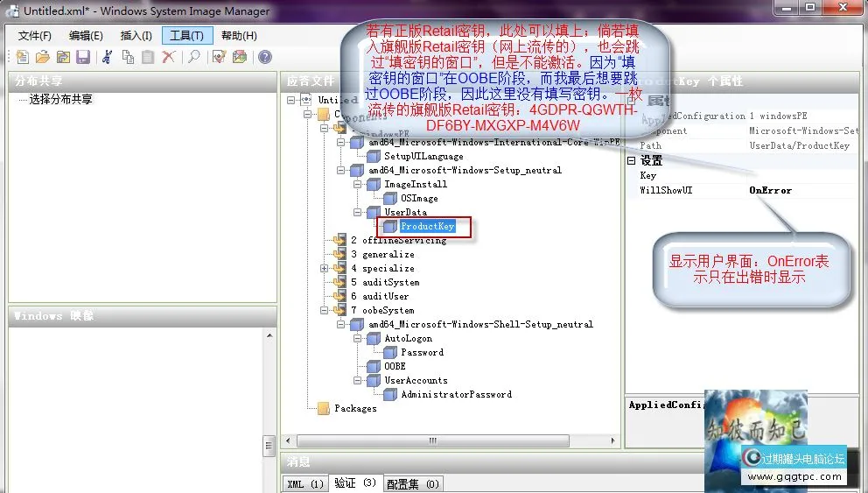Open the 编辑(E) menu
868x493 pixels.
point(86,35)
